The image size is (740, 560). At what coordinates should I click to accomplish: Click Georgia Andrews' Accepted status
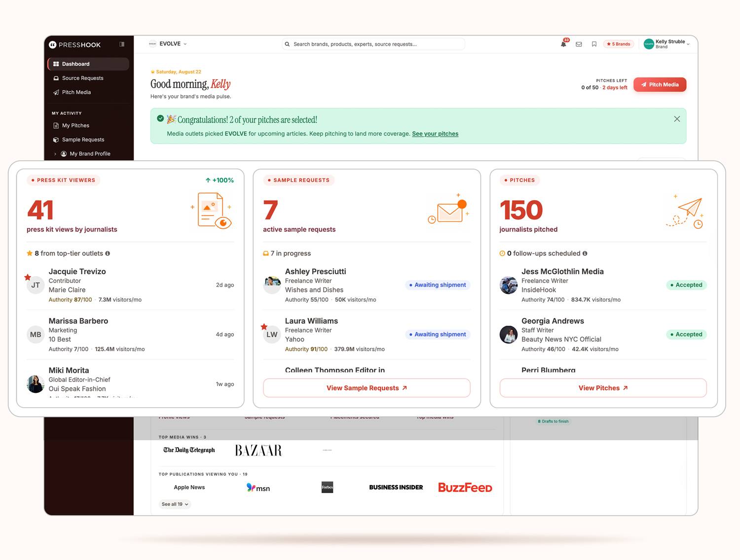coord(686,334)
